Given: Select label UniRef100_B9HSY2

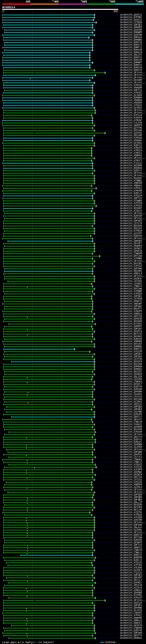Looking at the screenshot, I should tap(131, 58).
